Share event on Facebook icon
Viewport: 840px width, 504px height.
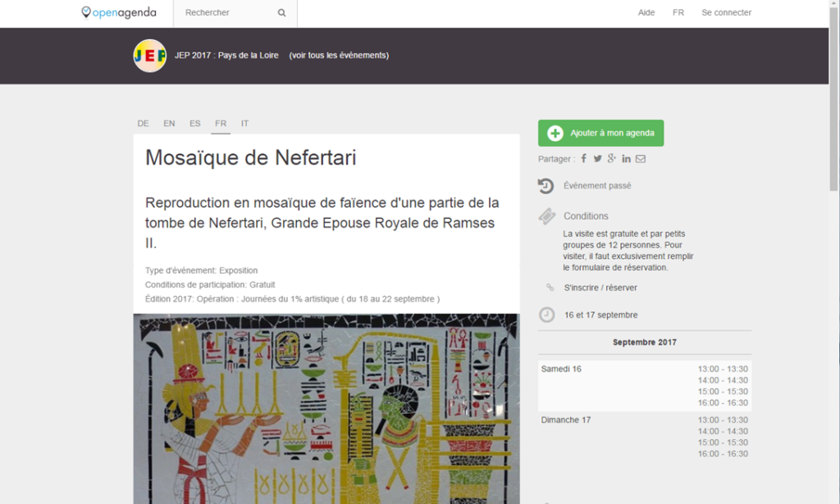click(584, 158)
